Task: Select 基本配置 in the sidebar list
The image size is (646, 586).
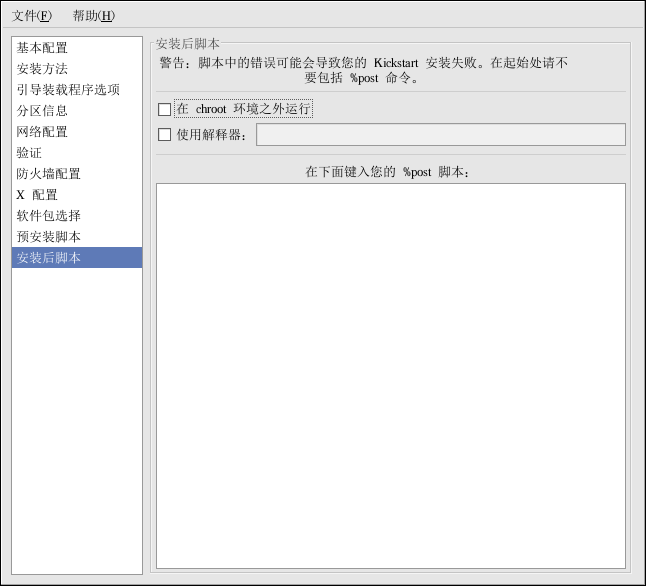Action: [42, 48]
